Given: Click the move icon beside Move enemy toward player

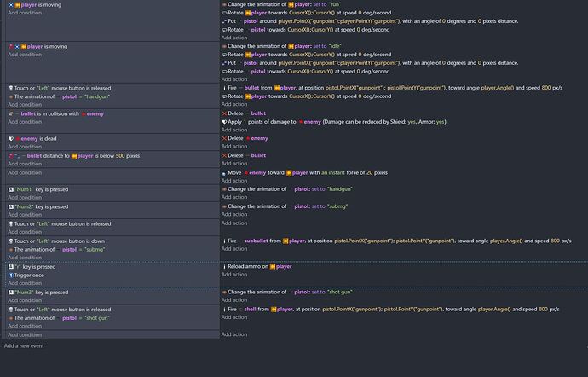Looking at the screenshot, I should coord(224,172).
